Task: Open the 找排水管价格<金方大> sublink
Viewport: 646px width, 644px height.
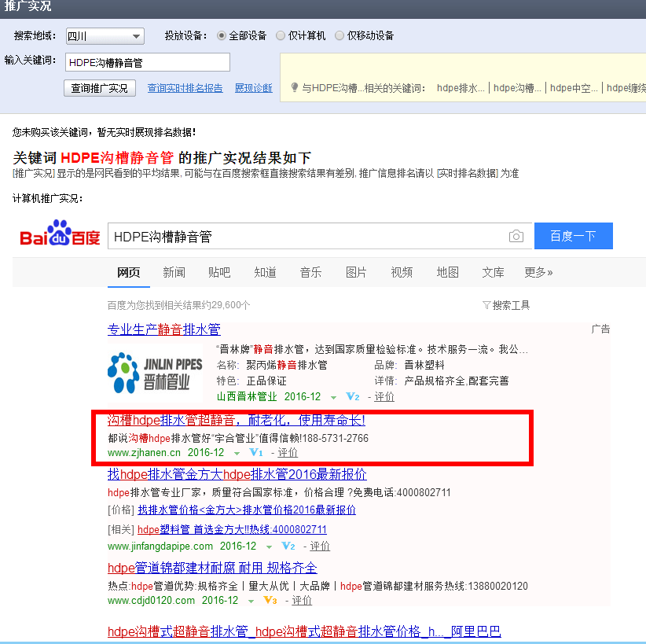Action: [247, 510]
